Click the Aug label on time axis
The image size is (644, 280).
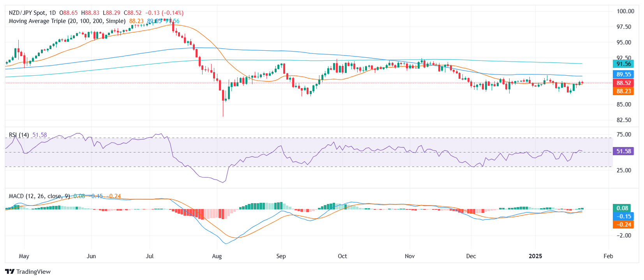[x=217, y=256]
